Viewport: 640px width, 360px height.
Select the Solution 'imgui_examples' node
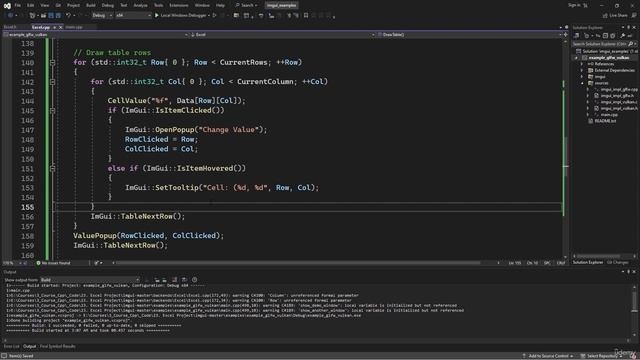tap(607, 51)
